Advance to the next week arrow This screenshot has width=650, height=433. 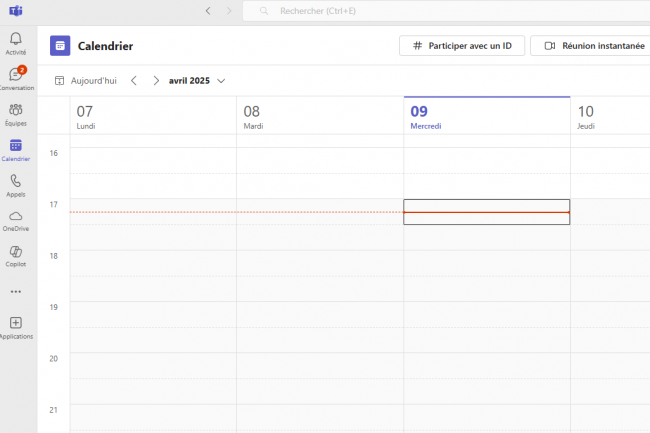(x=156, y=80)
